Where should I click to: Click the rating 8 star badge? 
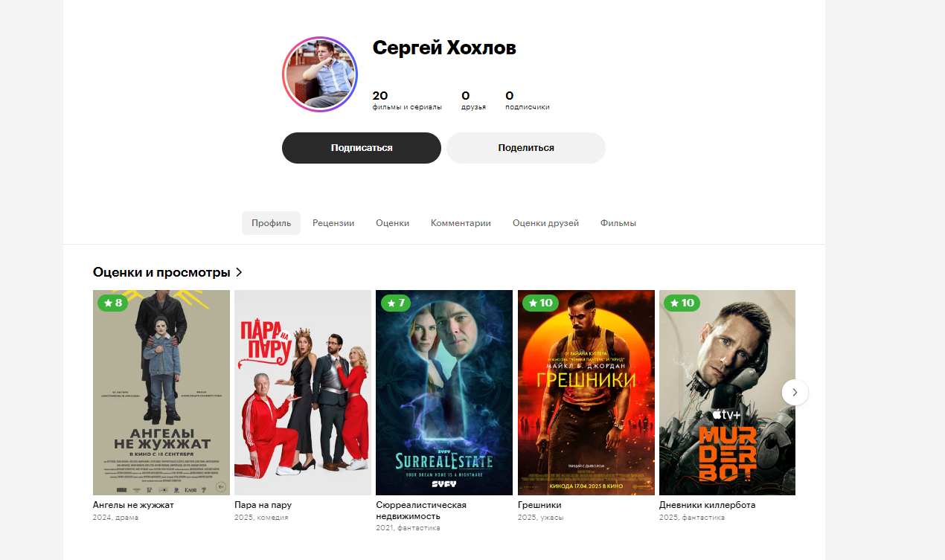pyautogui.click(x=113, y=303)
